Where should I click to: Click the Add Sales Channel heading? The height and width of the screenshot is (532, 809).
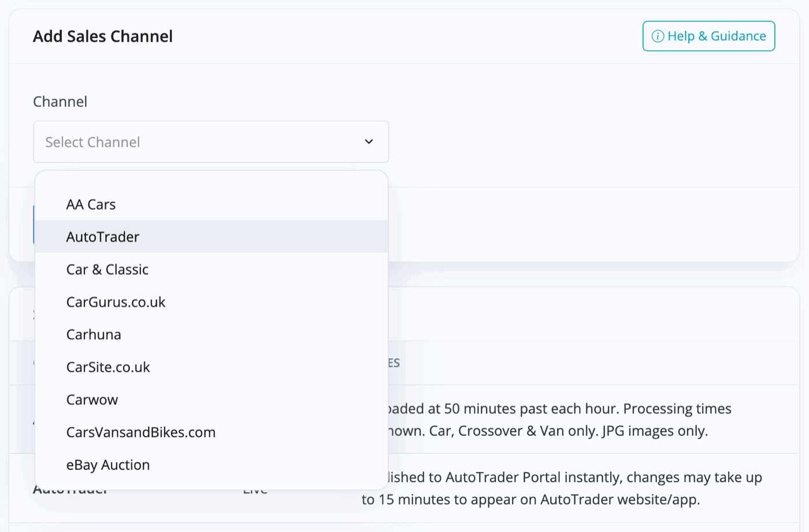pos(103,36)
